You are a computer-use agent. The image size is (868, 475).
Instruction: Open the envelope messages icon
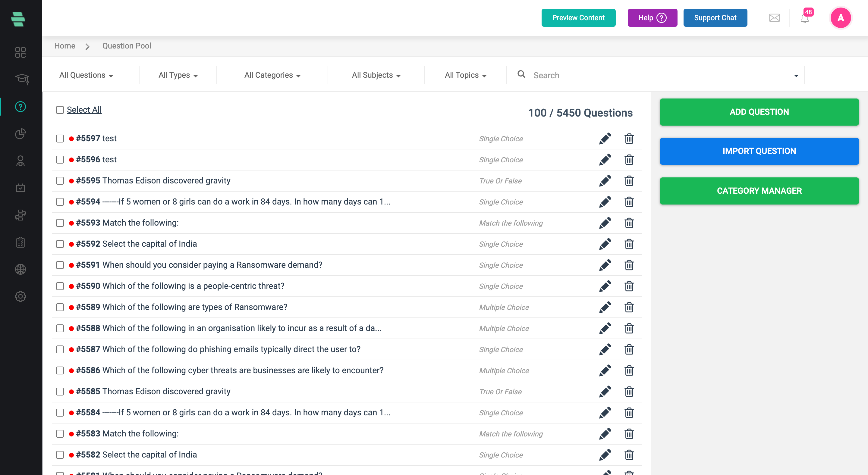(x=774, y=18)
